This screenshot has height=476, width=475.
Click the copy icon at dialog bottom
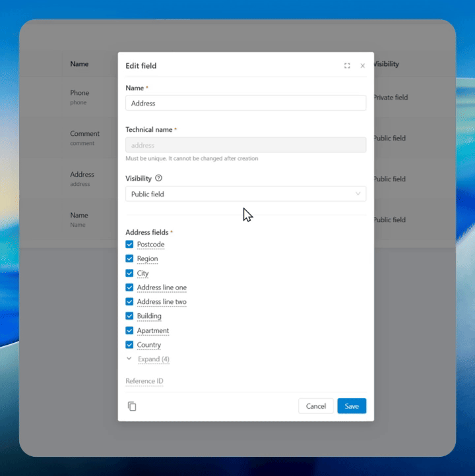coord(132,406)
